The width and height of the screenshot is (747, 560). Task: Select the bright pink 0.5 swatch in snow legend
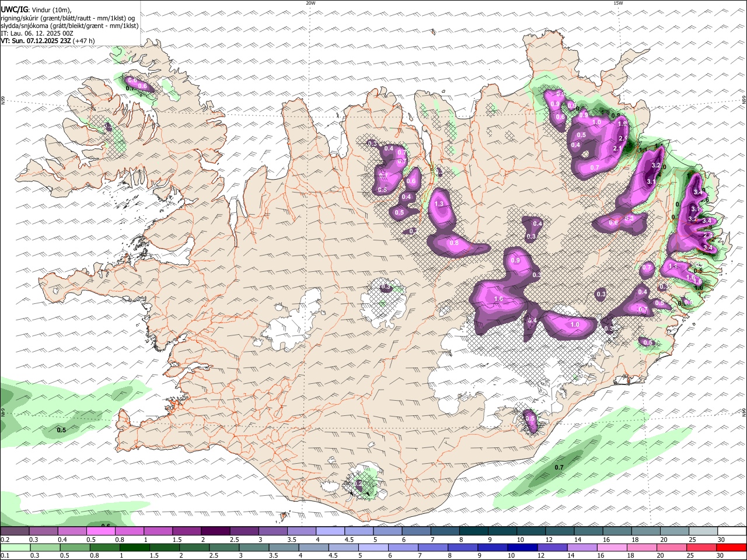pyautogui.click(x=100, y=531)
